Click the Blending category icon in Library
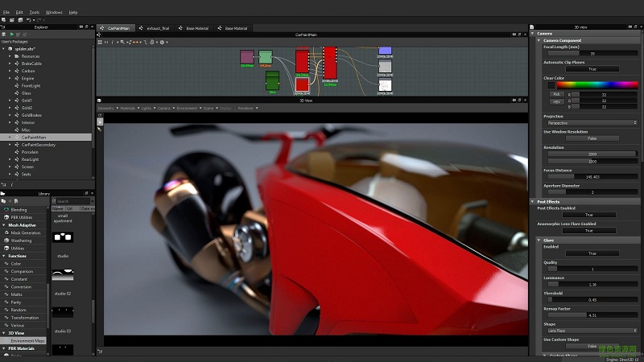Image resolution: width=644 pixels, height=362 pixels. click(x=5, y=209)
